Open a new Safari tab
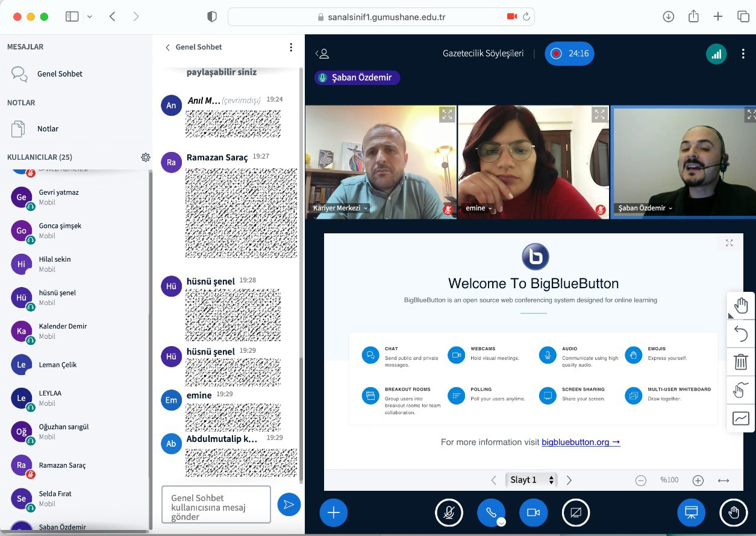The image size is (756, 536). point(718,17)
